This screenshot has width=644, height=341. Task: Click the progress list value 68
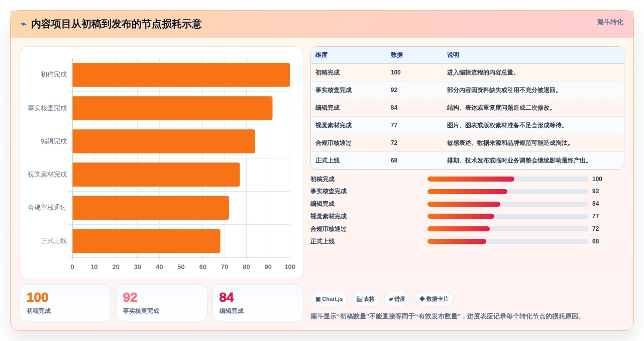tap(596, 241)
